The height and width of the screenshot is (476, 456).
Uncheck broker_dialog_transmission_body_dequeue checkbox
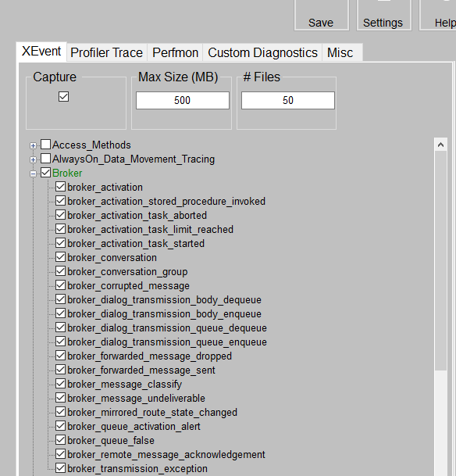click(61, 299)
